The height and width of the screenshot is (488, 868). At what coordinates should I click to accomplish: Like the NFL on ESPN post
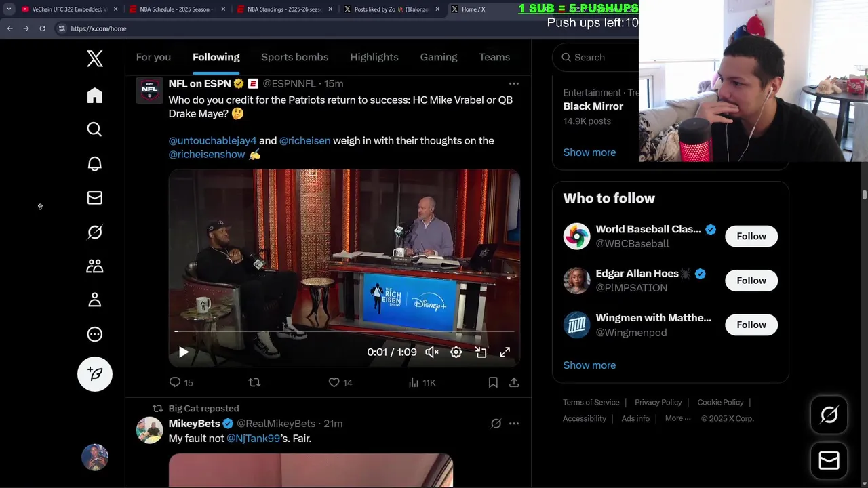click(340, 382)
